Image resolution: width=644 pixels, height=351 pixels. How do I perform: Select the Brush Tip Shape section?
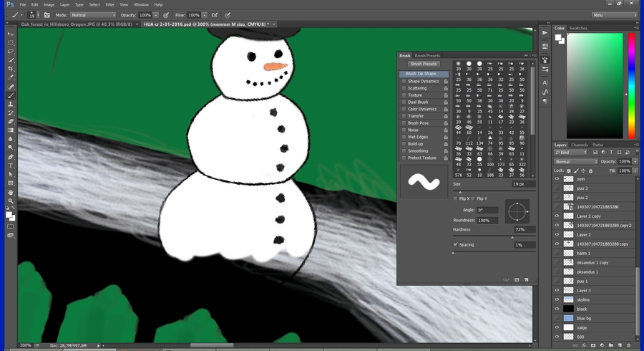pyautogui.click(x=424, y=74)
